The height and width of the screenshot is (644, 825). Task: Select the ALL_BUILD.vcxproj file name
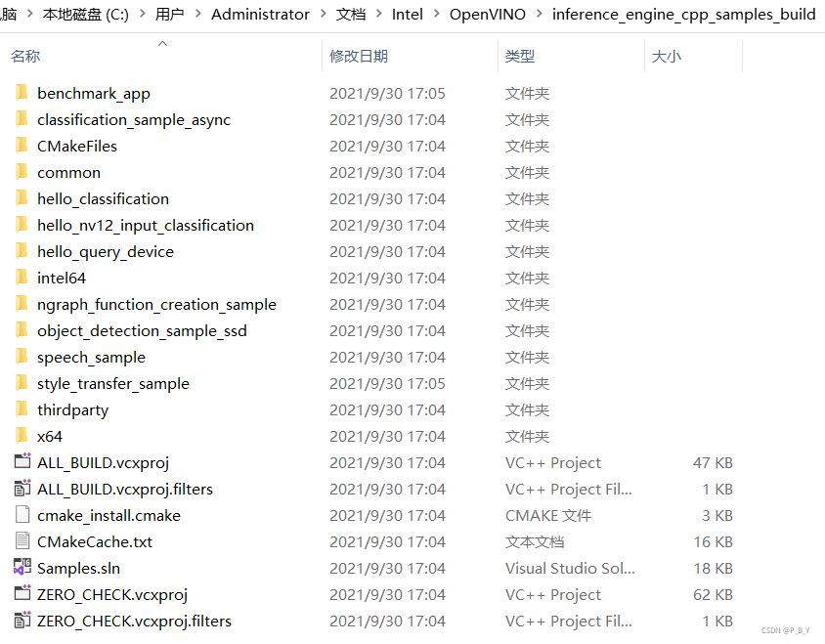[x=104, y=462]
